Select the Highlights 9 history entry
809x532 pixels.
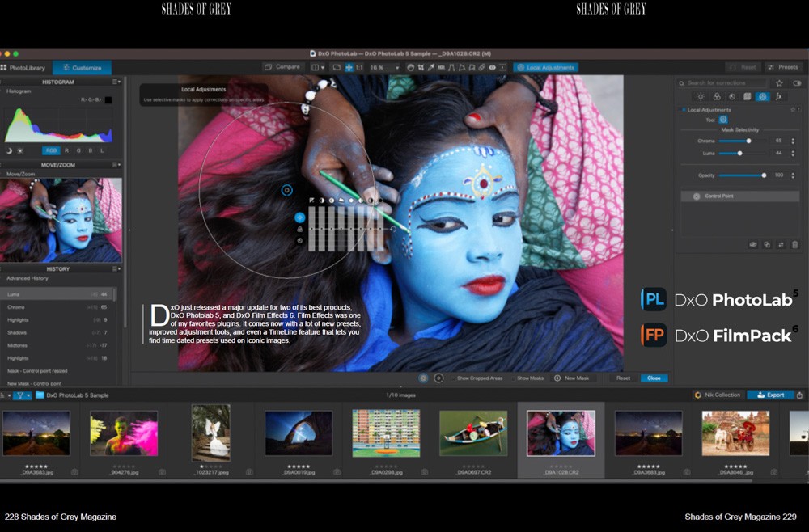point(57,320)
